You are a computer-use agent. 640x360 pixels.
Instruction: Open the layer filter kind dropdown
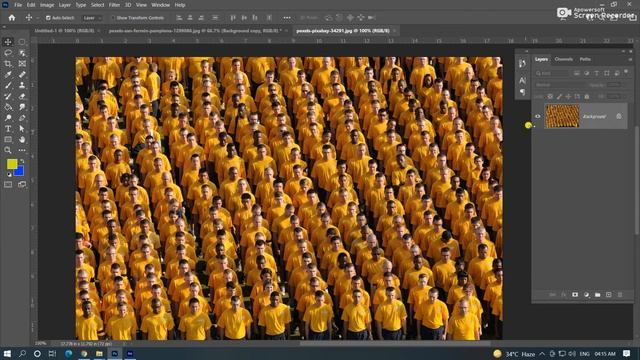pyautogui.click(x=552, y=73)
